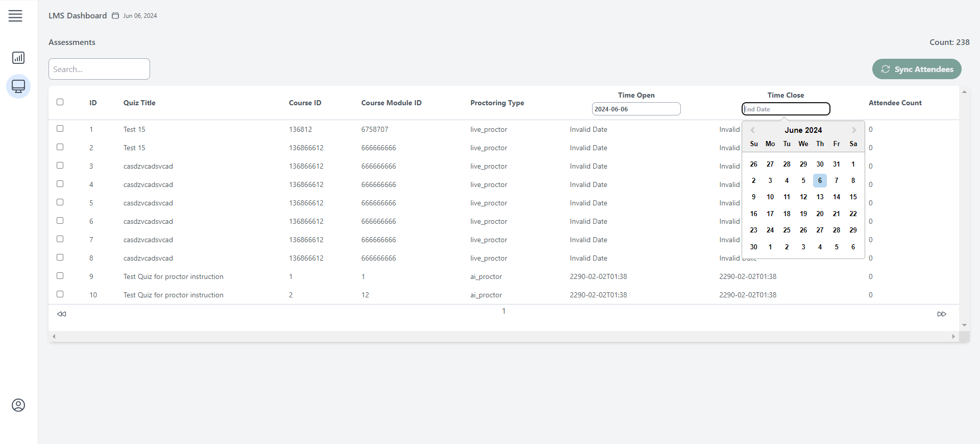Image resolution: width=980 pixels, height=444 pixels.
Task: Click casdzvcadsvcad title in row 3
Action: click(148, 166)
